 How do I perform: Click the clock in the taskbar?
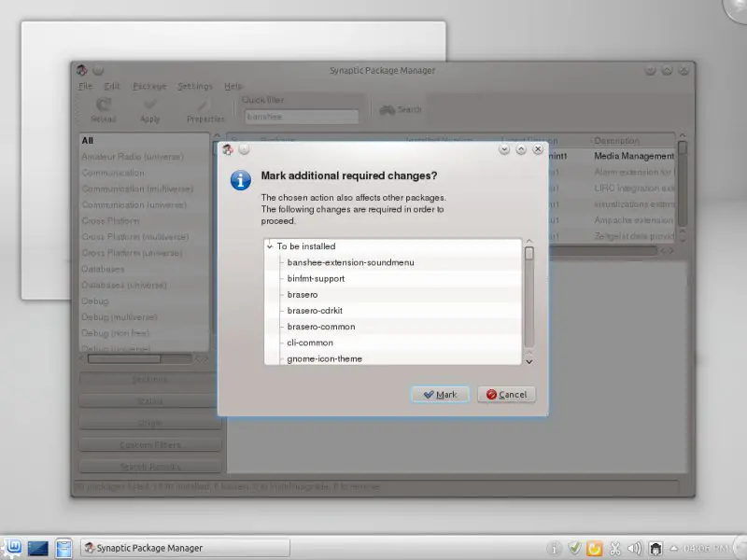pyautogui.click(x=705, y=548)
